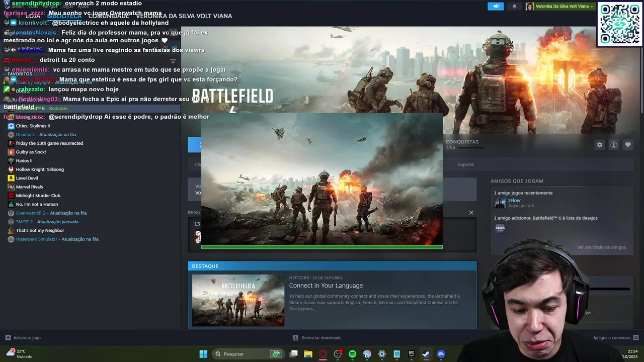The image size is (644, 362).
Task: Click the Guilty as Sock! game icon
Action: click(11, 152)
